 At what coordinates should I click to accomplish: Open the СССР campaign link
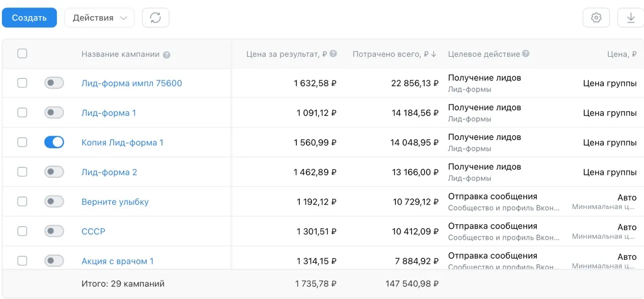click(x=94, y=232)
